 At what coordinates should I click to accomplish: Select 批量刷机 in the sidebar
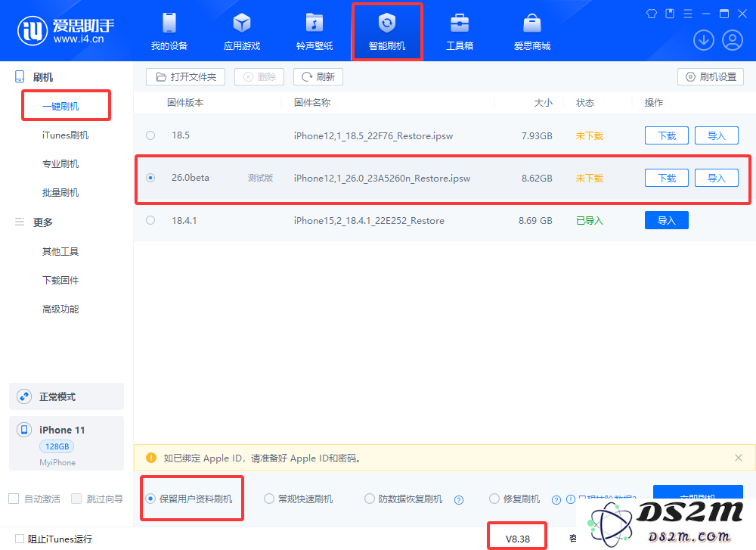[60, 192]
